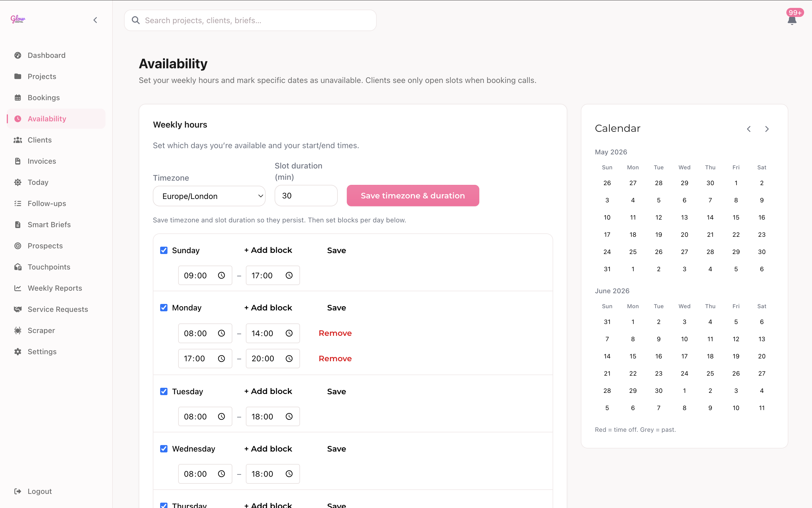This screenshot has width=812, height=508.
Task: Open the Europe/London timezone dropdown
Action: [x=209, y=196]
